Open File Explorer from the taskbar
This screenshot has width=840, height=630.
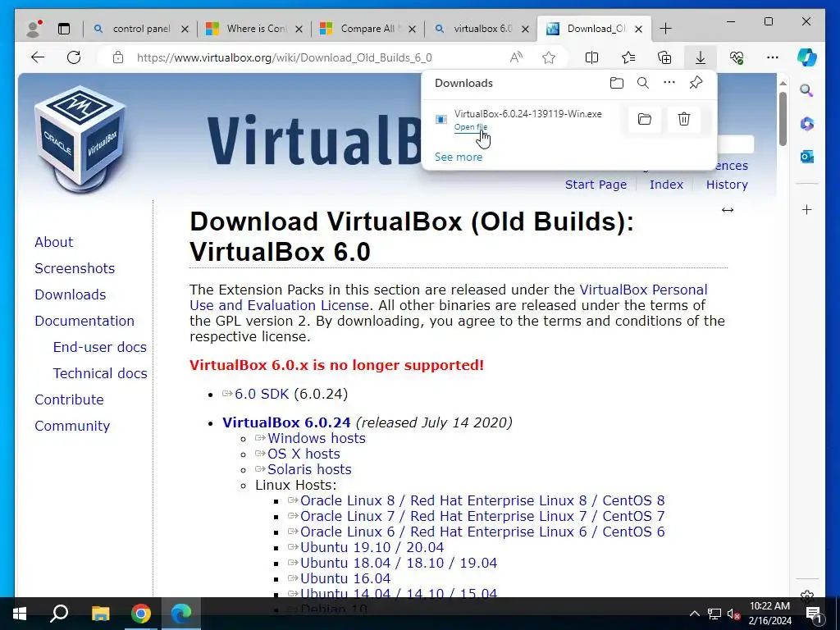pyautogui.click(x=100, y=614)
